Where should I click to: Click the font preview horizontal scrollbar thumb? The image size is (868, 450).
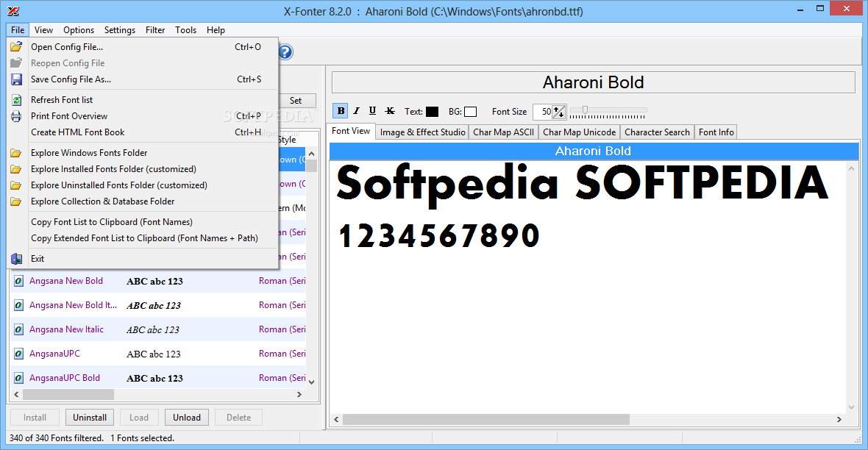coord(486,420)
